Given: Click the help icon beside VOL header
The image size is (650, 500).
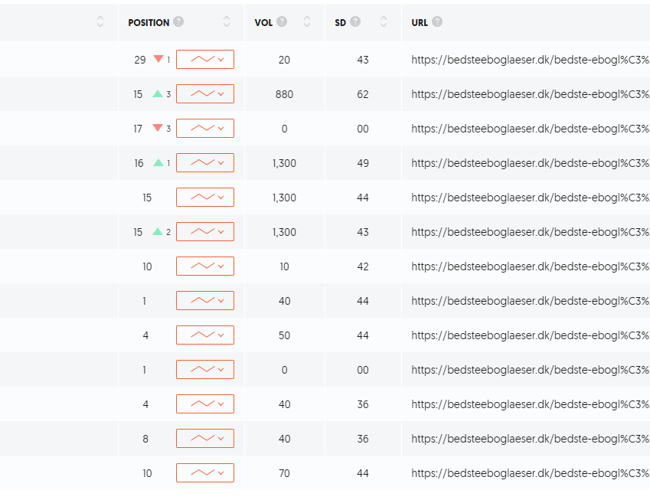Looking at the screenshot, I should tap(282, 22).
